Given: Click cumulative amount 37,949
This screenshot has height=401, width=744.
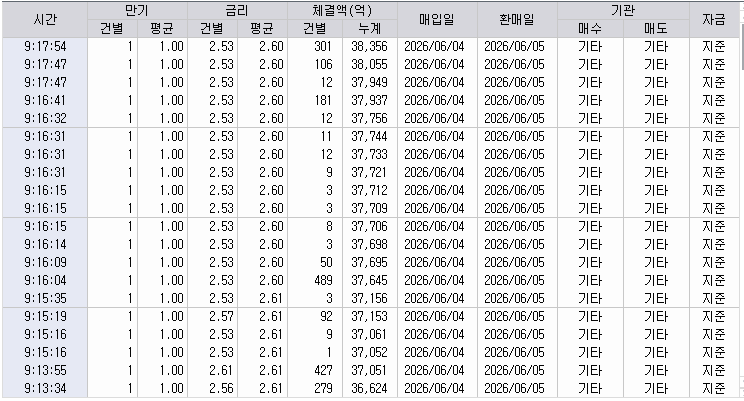Looking at the screenshot, I should (x=370, y=83).
